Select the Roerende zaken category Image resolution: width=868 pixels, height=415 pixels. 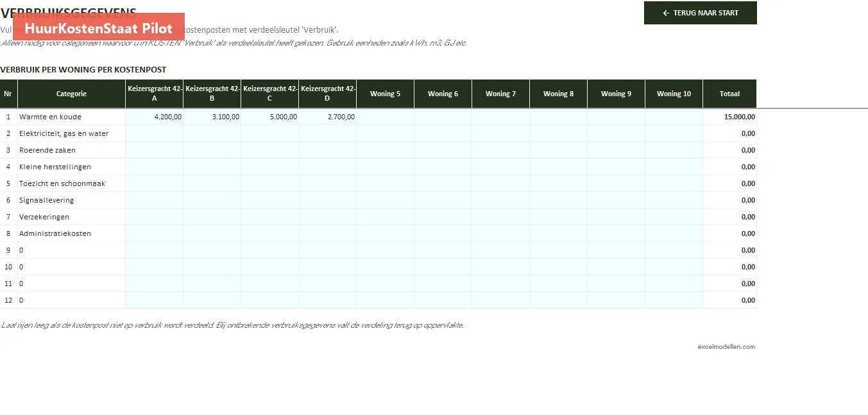pos(72,150)
